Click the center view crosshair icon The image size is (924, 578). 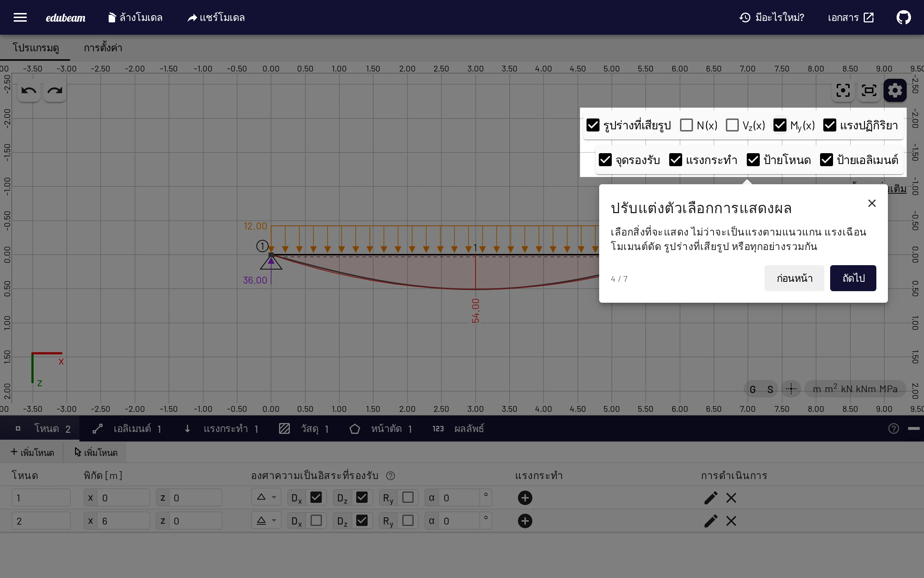(843, 91)
